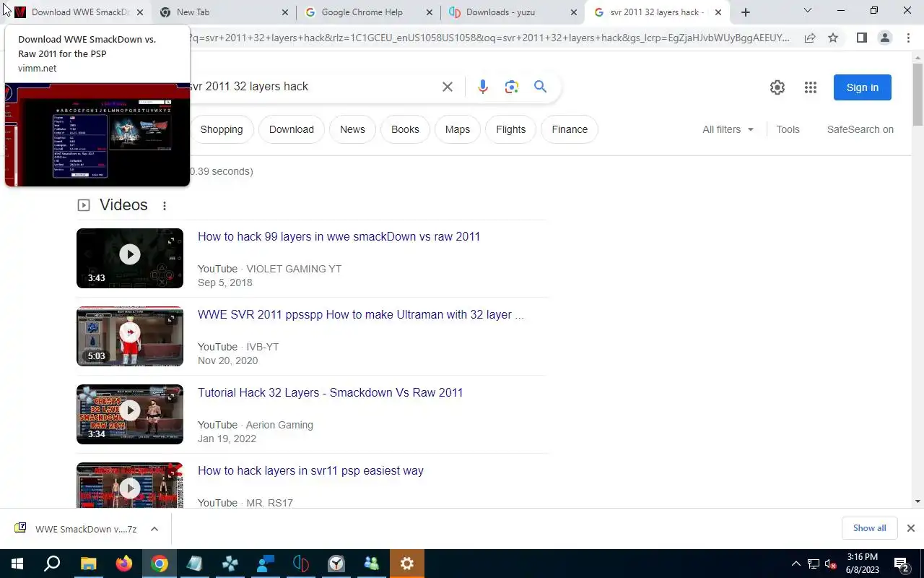Open the Notepad++ taskbar icon
Viewport: 924px width, 578px height.
194,564
